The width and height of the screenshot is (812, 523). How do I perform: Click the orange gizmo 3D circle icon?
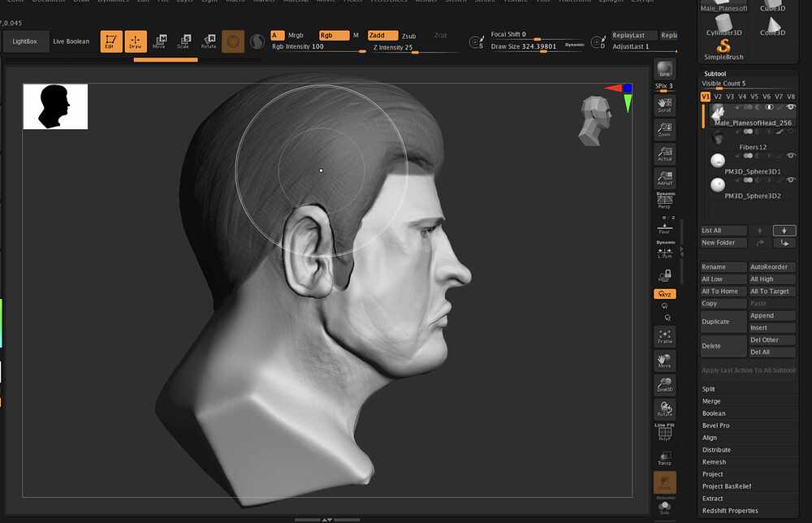click(233, 41)
